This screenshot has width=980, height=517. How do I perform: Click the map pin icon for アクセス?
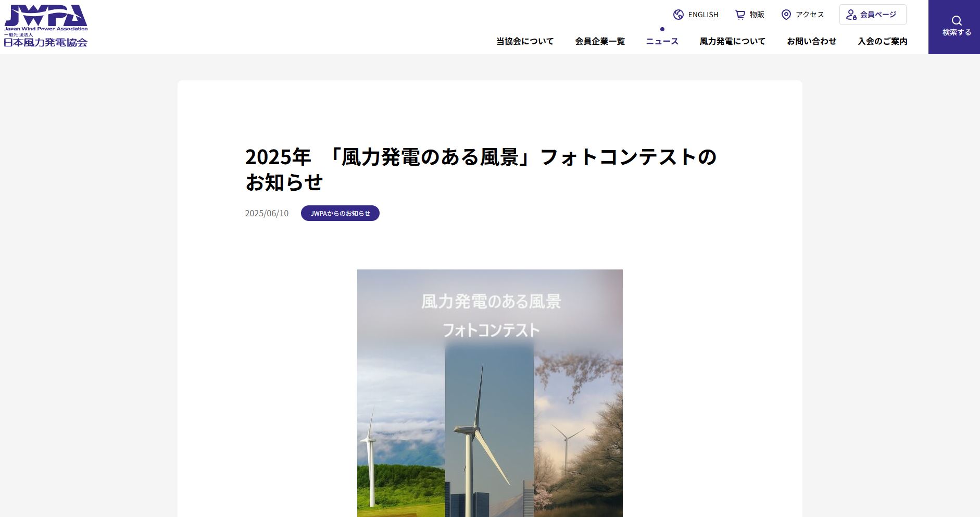[786, 15]
